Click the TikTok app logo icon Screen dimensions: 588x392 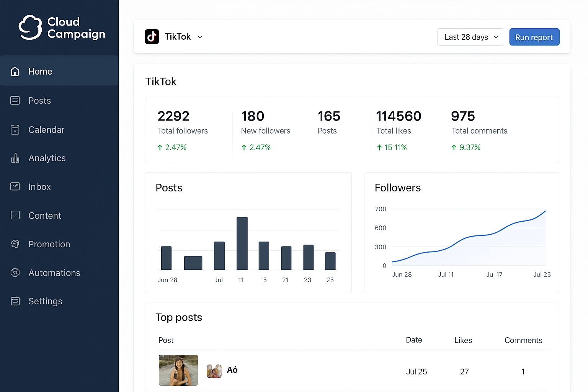click(x=152, y=37)
